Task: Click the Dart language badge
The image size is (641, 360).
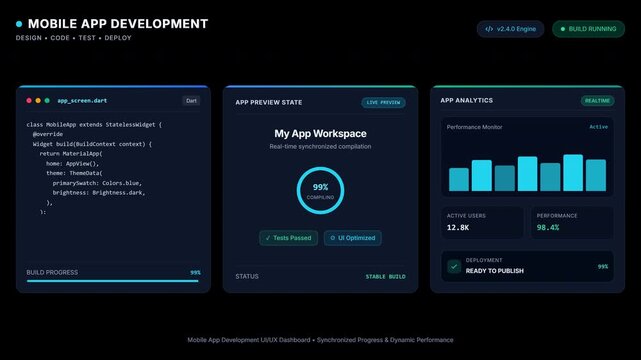Action: (x=191, y=101)
